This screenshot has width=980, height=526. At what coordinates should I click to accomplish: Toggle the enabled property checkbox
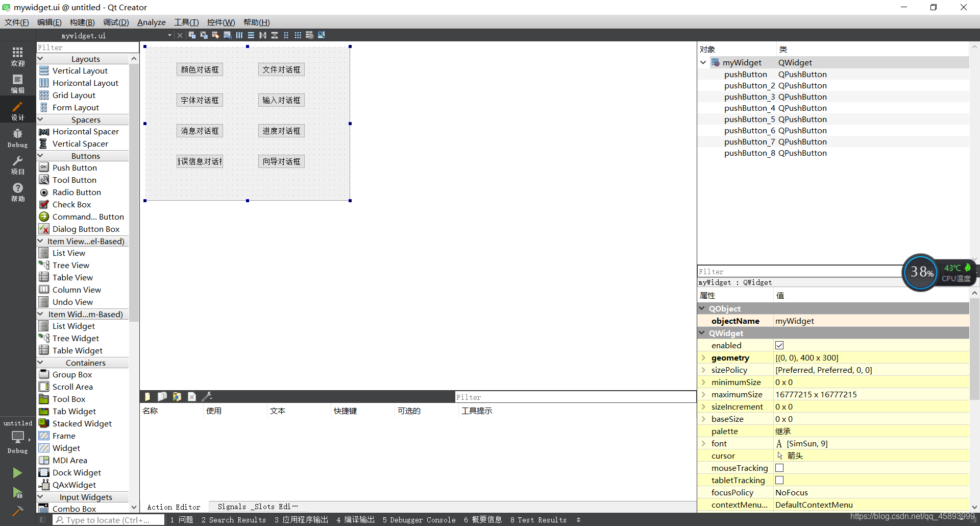pyautogui.click(x=779, y=346)
